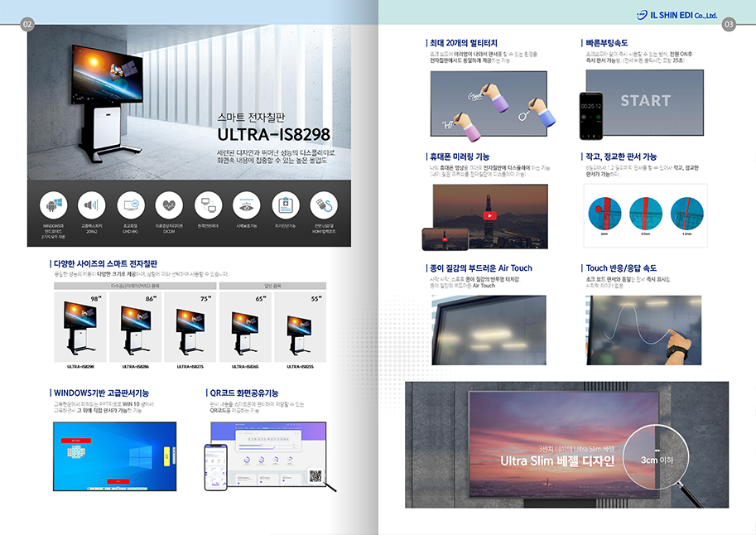This screenshot has width=756, height=535.
Task: Click the stopwatch phone showing 00:25:12
Action: coord(591,115)
